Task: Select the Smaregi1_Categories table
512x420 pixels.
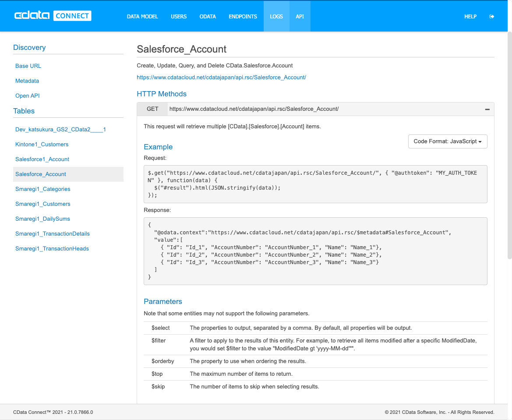Action: point(43,189)
